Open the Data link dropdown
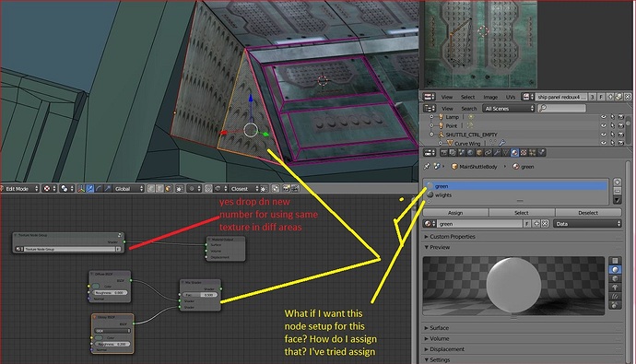The image size is (636, 364). pos(588,224)
